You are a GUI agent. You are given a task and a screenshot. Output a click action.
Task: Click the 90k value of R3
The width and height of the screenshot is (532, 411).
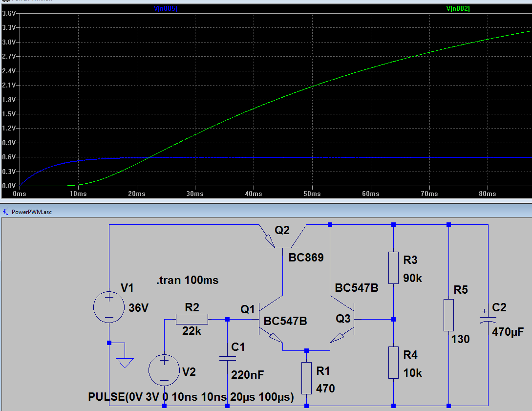tap(413, 278)
